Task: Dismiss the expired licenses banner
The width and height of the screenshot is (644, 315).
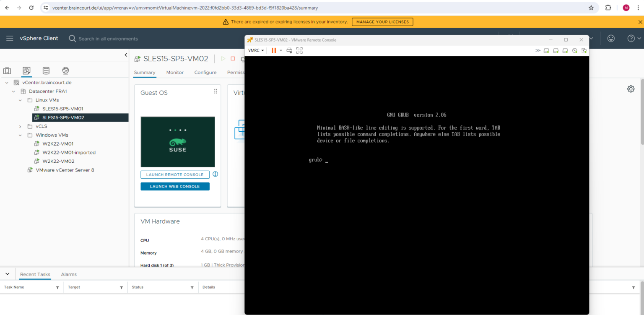Action: pos(639,22)
